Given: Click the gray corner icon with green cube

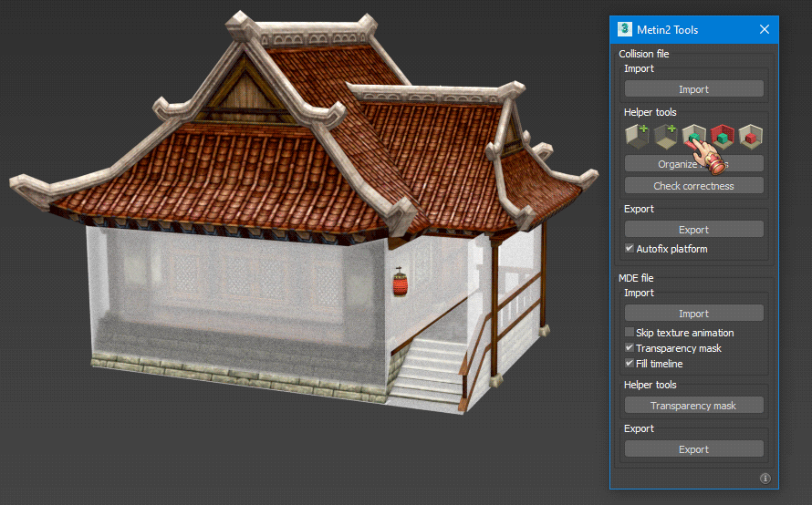Looking at the screenshot, I should click(x=694, y=136).
